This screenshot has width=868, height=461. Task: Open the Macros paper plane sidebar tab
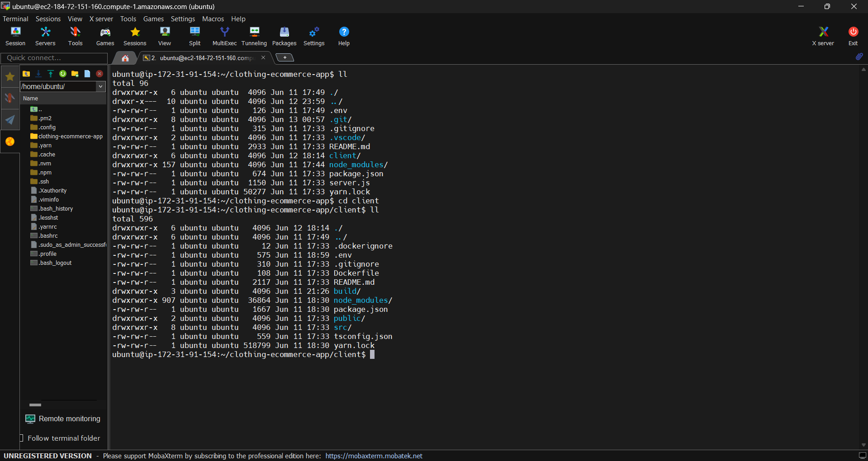tap(10, 120)
